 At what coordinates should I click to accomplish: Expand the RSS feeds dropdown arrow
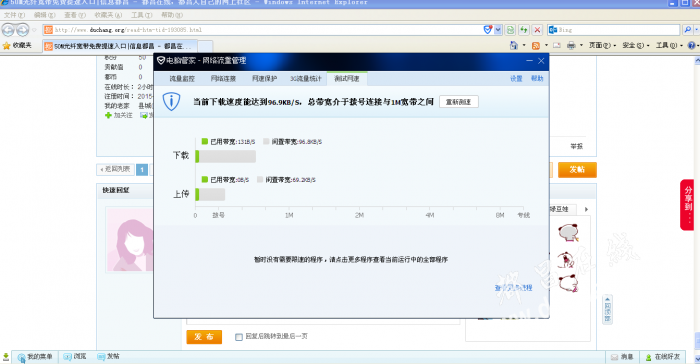(x=546, y=46)
